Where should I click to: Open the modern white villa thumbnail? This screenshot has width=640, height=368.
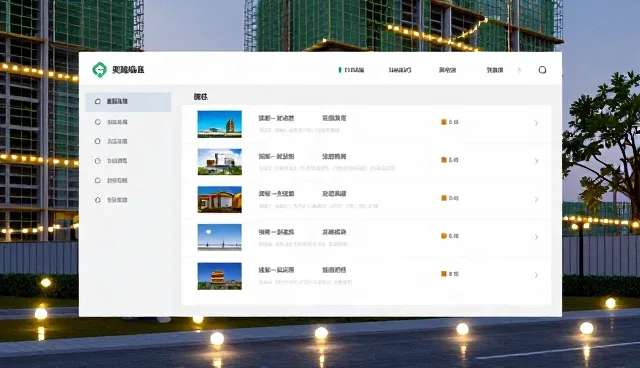click(220, 162)
